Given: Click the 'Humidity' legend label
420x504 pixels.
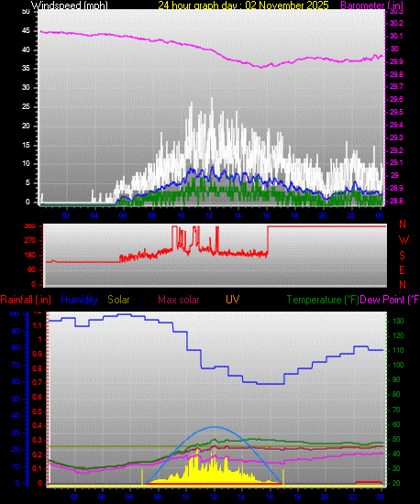Looking at the screenshot, I should point(79,300).
